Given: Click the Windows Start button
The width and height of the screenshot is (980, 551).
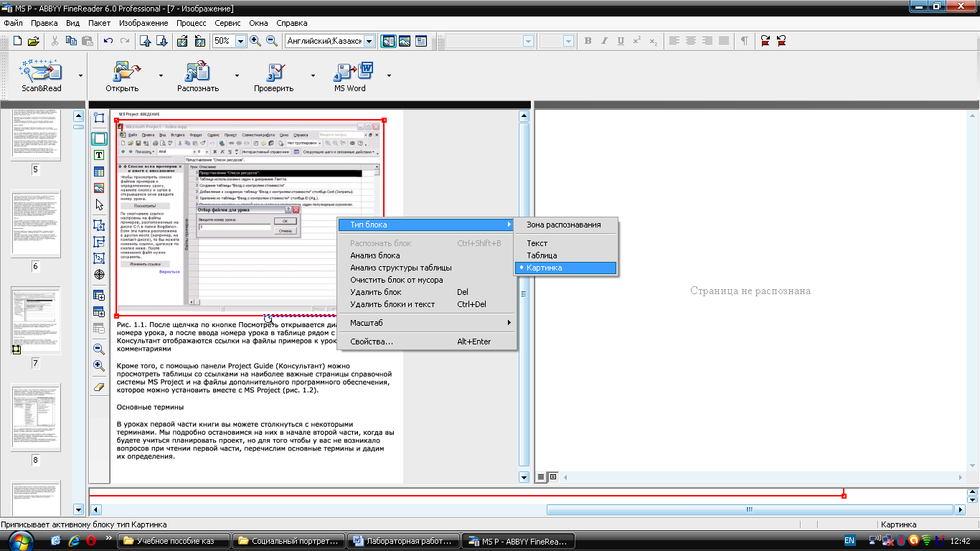Looking at the screenshot, I should [x=19, y=540].
